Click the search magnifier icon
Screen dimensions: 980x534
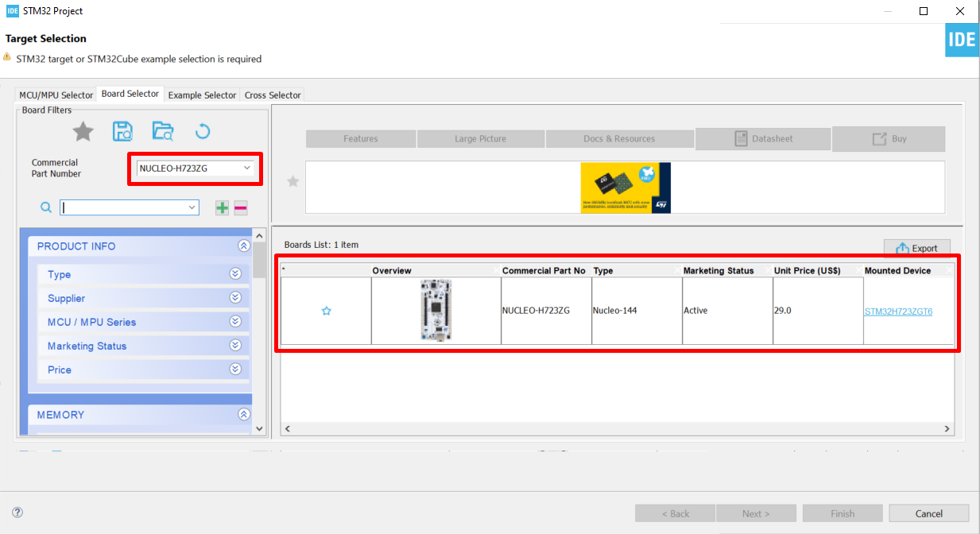pyautogui.click(x=45, y=207)
